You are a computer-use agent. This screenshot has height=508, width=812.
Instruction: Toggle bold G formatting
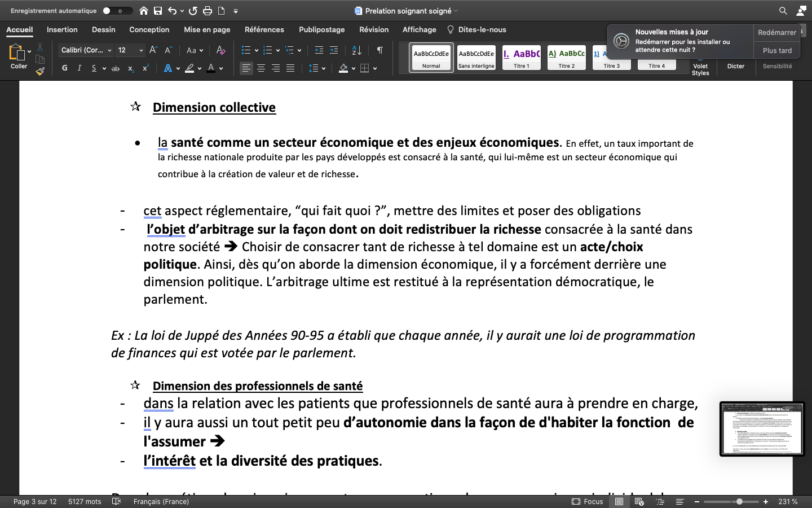point(65,68)
